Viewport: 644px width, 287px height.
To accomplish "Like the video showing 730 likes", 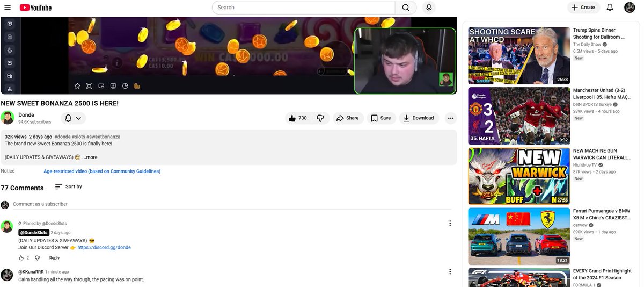I will pos(298,118).
